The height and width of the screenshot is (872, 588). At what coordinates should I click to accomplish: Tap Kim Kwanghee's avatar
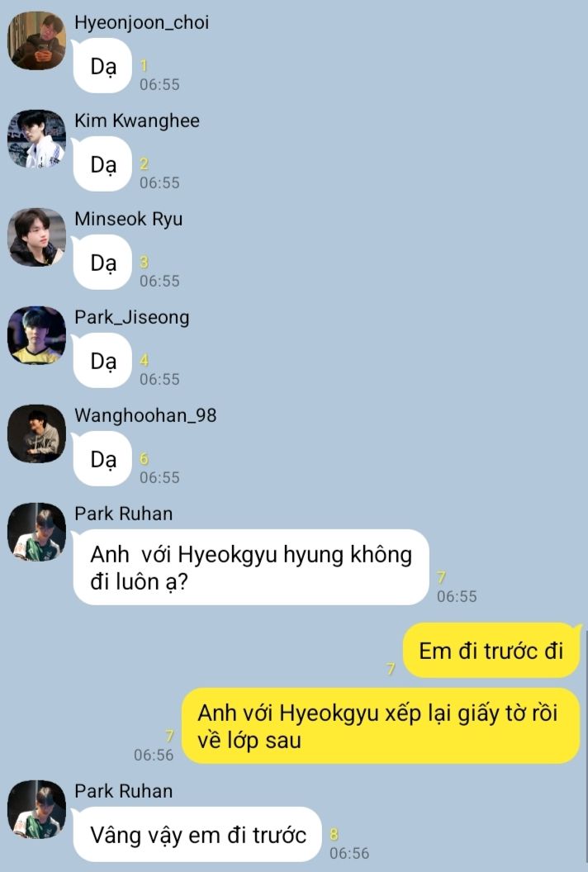coord(36,139)
